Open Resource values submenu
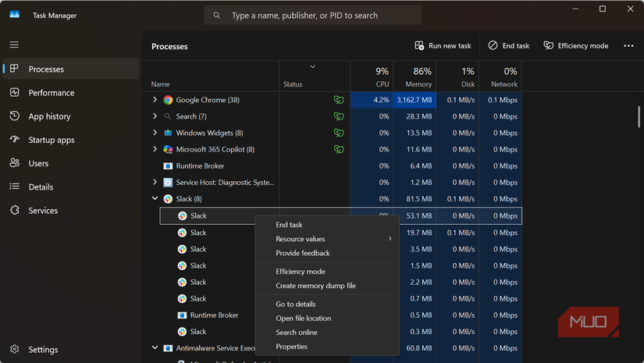This screenshot has height=363, width=644. tap(327, 239)
